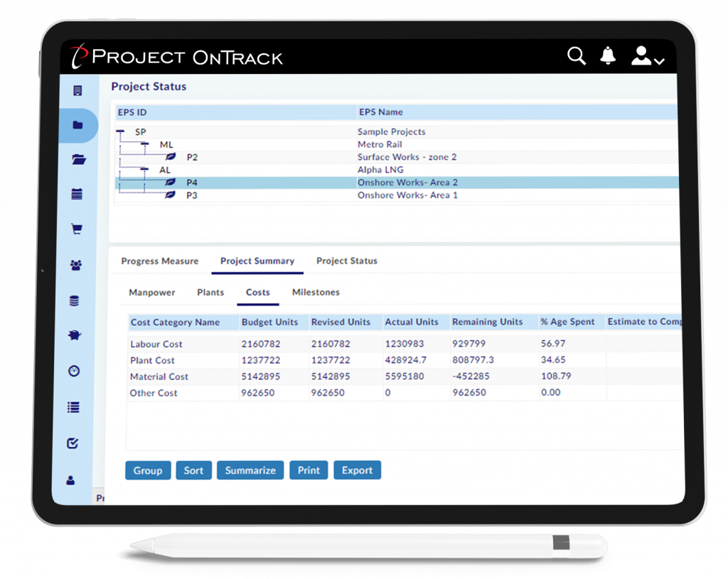Image resolution: width=728 pixels, height=579 pixels.
Task: Click the Export button
Action: 357,470
